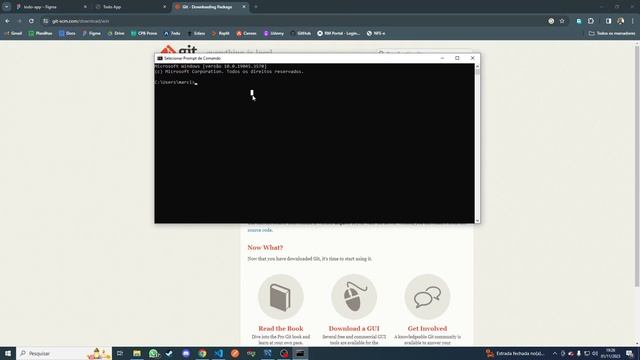The image size is (640, 360).
Task: Click the source code link
Action: coord(260,230)
